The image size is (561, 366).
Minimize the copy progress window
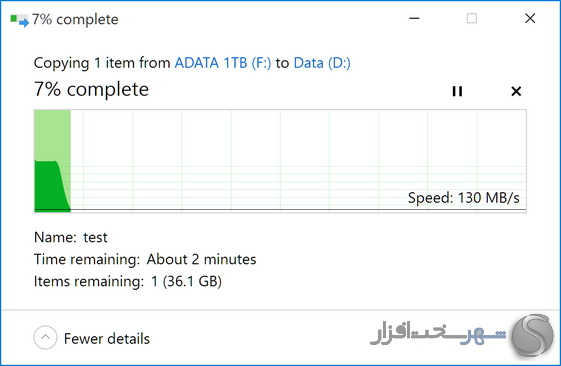414,18
